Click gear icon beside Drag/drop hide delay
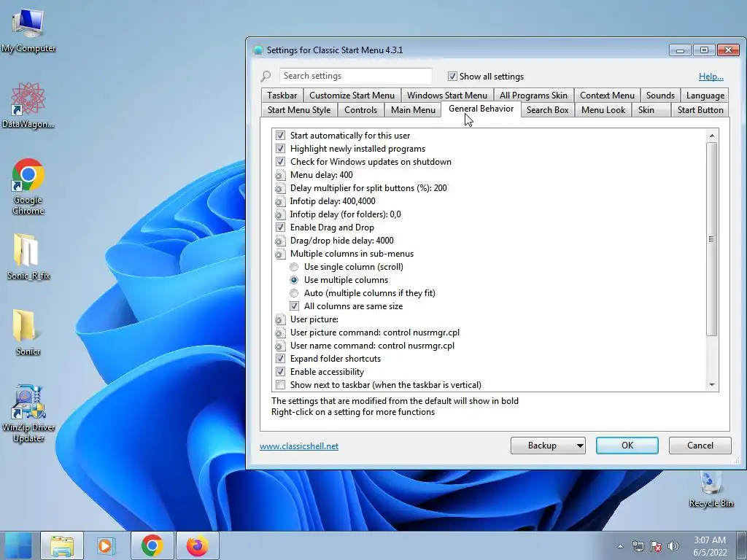The height and width of the screenshot is (560, 747). (x=280, y=241)
